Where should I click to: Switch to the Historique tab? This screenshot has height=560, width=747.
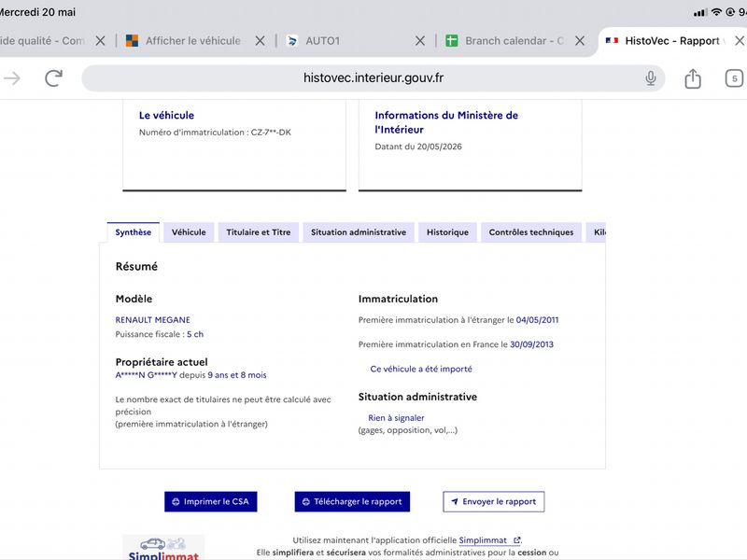pyautogui.click(x=447, y=232)
